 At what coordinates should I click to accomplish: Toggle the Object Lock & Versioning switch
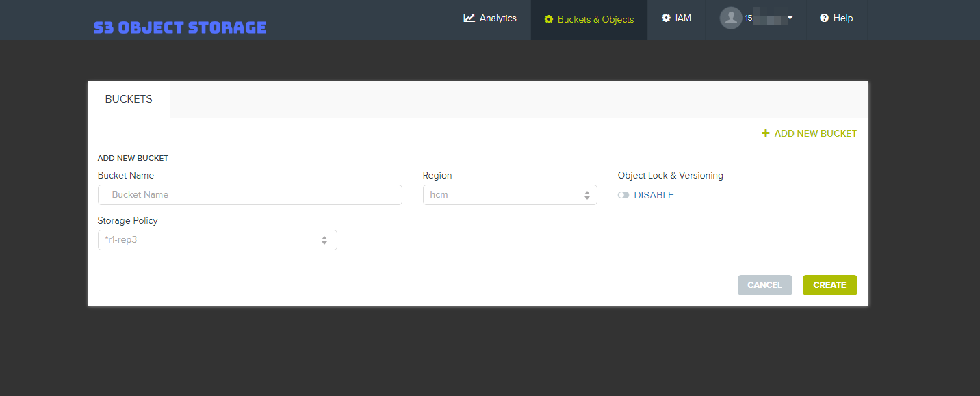coord(623,195)
